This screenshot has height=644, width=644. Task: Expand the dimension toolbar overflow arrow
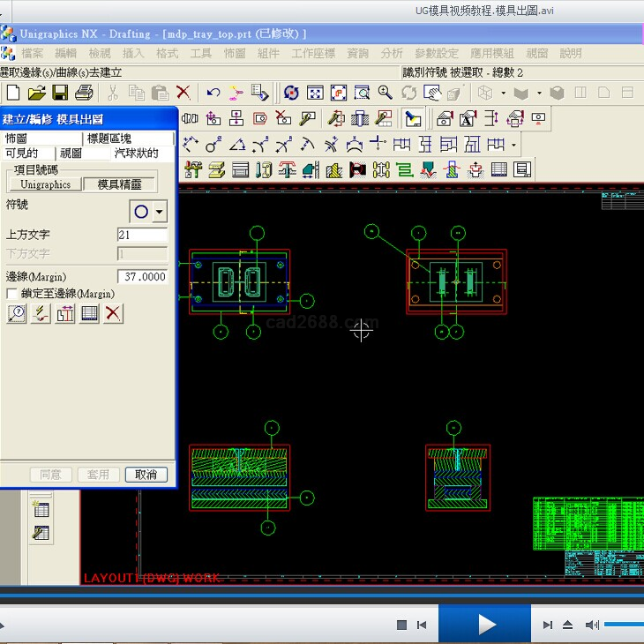[513, 146]
